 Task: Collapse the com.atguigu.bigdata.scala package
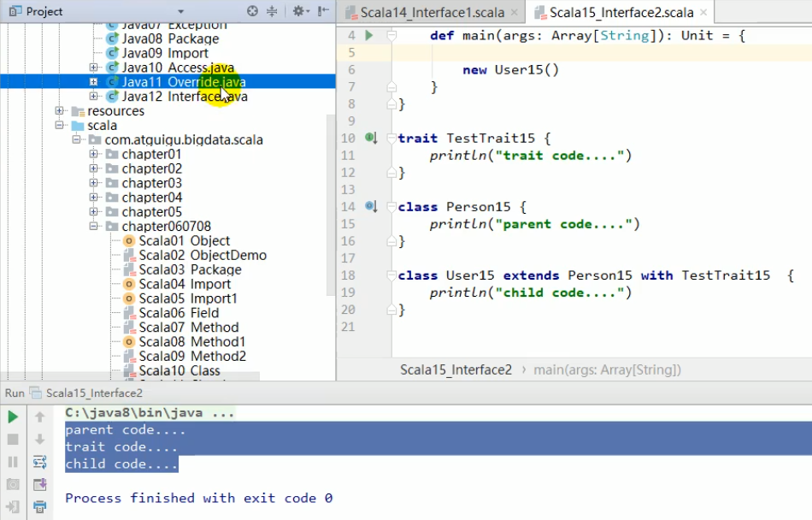pos(76,140)
